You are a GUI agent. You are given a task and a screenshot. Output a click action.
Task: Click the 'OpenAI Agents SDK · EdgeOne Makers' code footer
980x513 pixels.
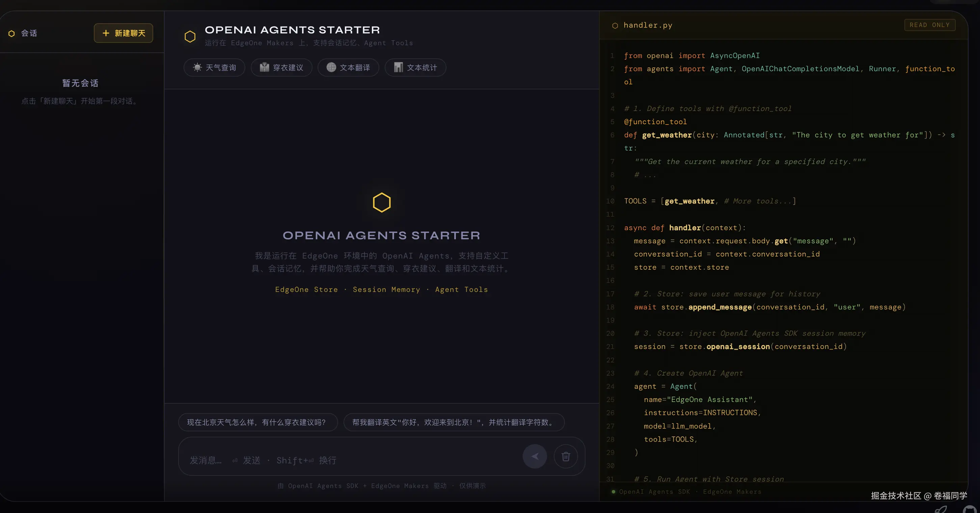click(690, 491)
